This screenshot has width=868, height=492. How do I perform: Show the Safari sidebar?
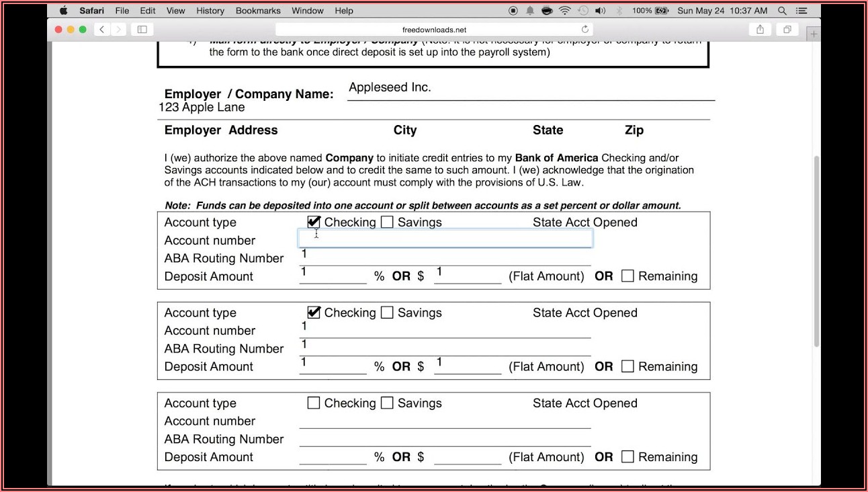[x=142, y=30]
